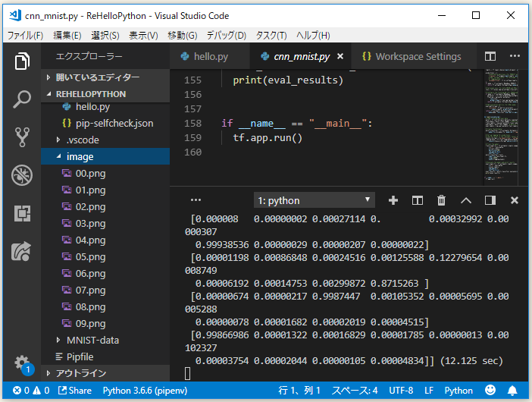Open 01.png in the image folder

105,190
